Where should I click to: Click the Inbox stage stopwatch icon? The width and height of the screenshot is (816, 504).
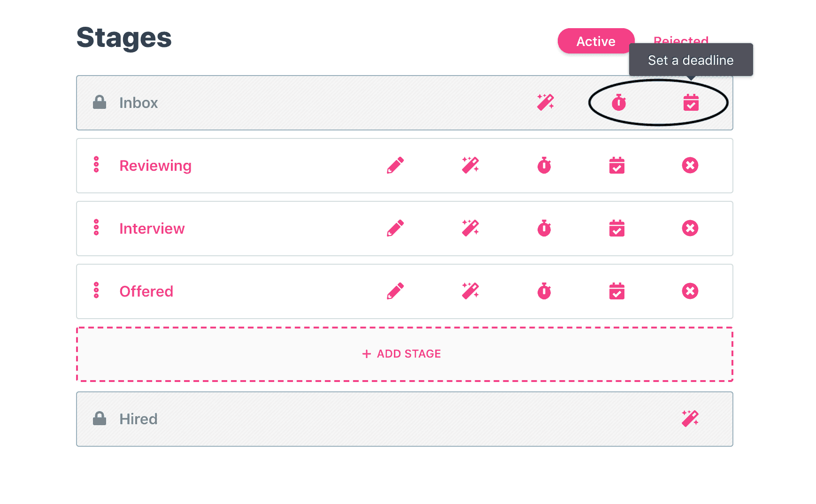point(619,102)
